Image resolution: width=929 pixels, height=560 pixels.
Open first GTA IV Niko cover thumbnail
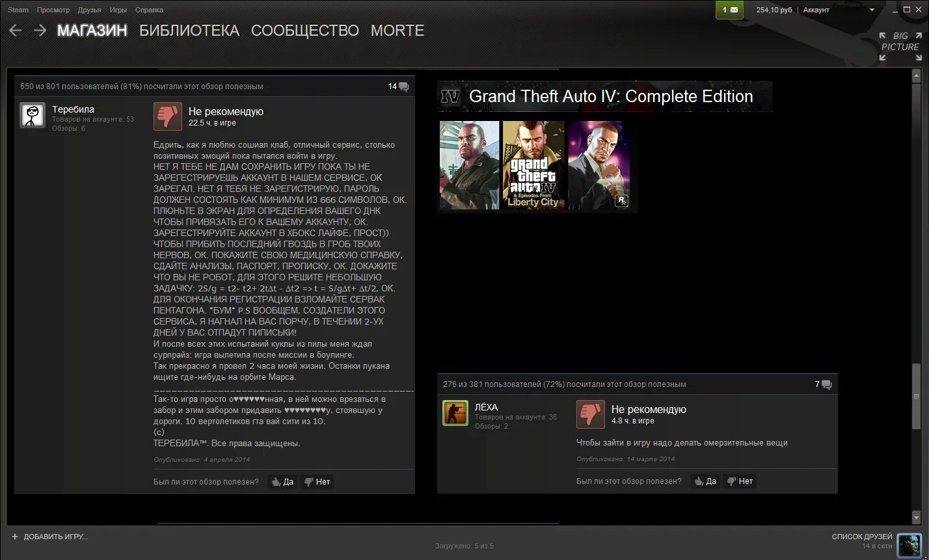470,165
